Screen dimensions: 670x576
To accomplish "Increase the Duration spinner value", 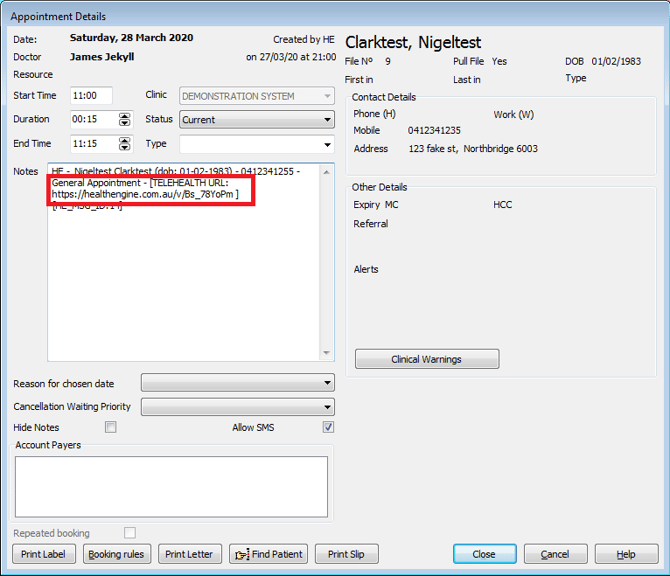I will click(125, 116).
